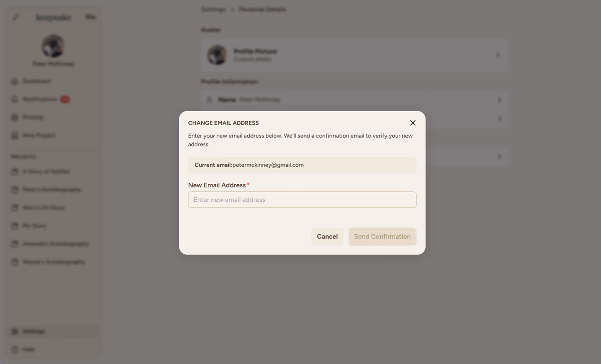Image resolution: width=601 pixels, height=364 pixels.
Task: Open Peter's Autobiography project
Action: pos(52,190)
